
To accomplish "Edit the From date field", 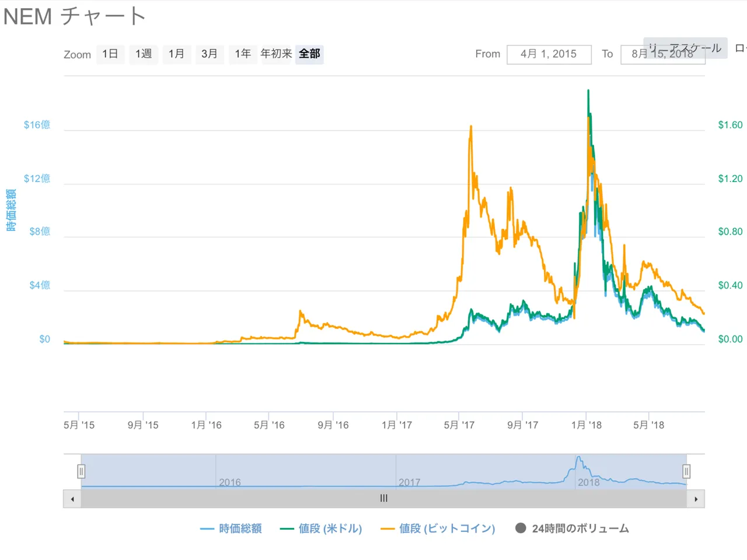I will coord(549,54).
